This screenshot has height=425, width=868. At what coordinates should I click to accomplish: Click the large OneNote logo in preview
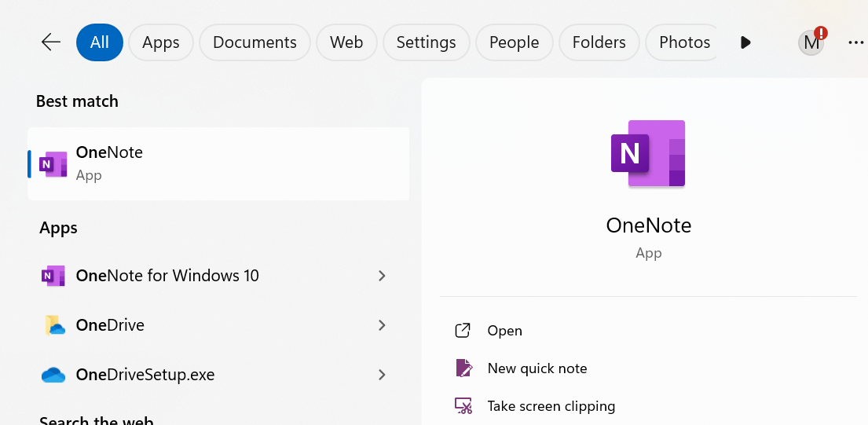coord(648,154)
